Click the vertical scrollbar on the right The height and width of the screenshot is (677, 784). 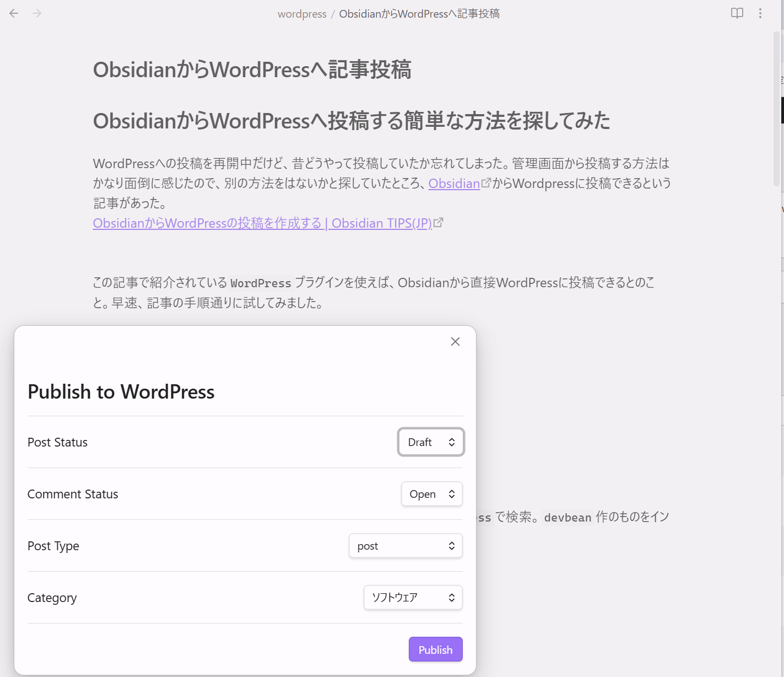point(777,110)
